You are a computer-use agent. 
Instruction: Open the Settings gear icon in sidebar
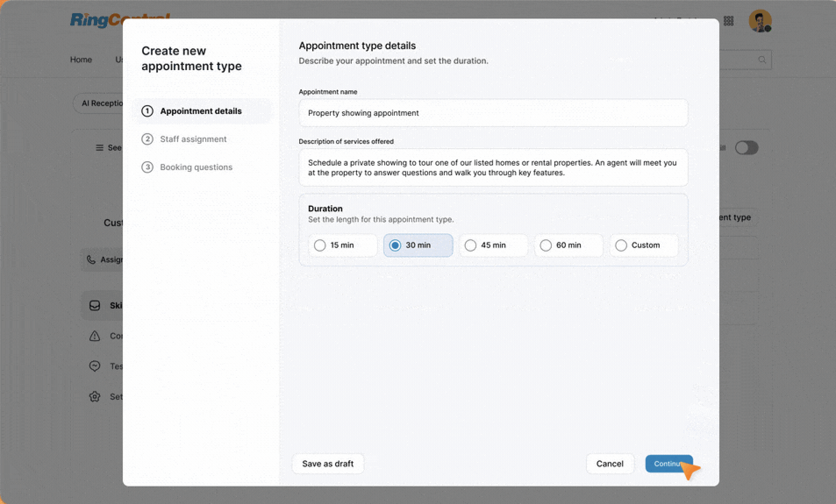tap(95, 397)
